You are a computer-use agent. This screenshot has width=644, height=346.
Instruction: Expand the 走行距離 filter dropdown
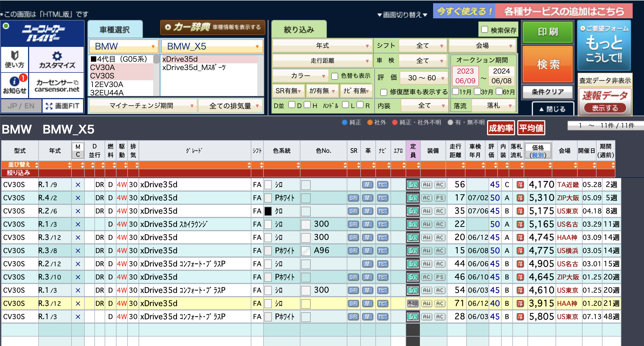(322, 61)
